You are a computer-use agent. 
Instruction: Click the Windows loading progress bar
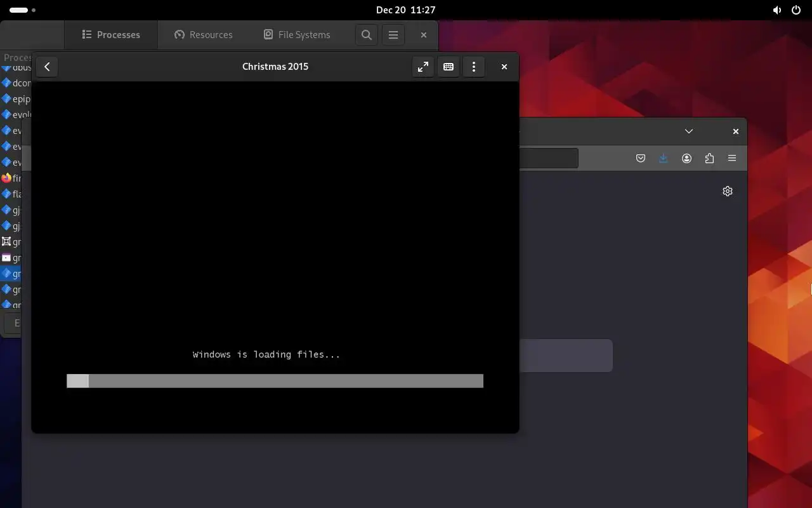(x=275, y=381)
